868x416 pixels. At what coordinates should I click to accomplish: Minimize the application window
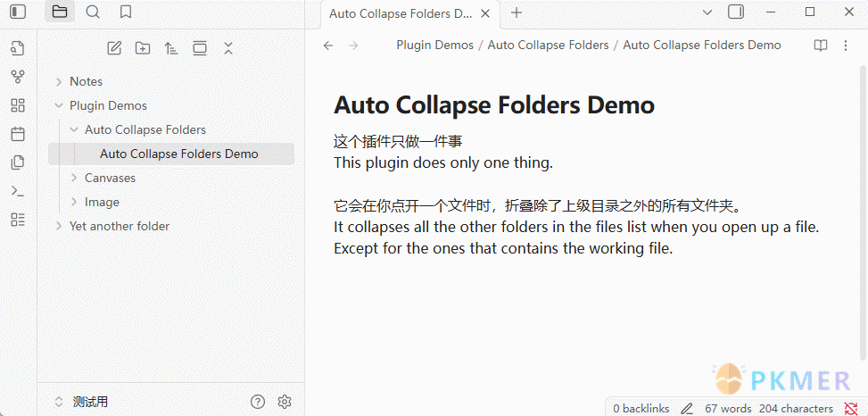771,12
